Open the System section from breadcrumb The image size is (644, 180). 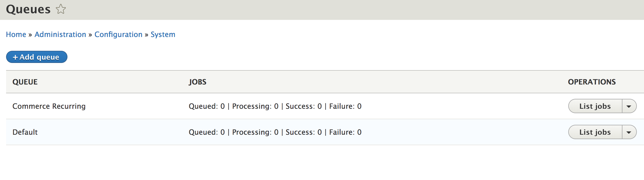pyautogui.click(x=163, y=34)
